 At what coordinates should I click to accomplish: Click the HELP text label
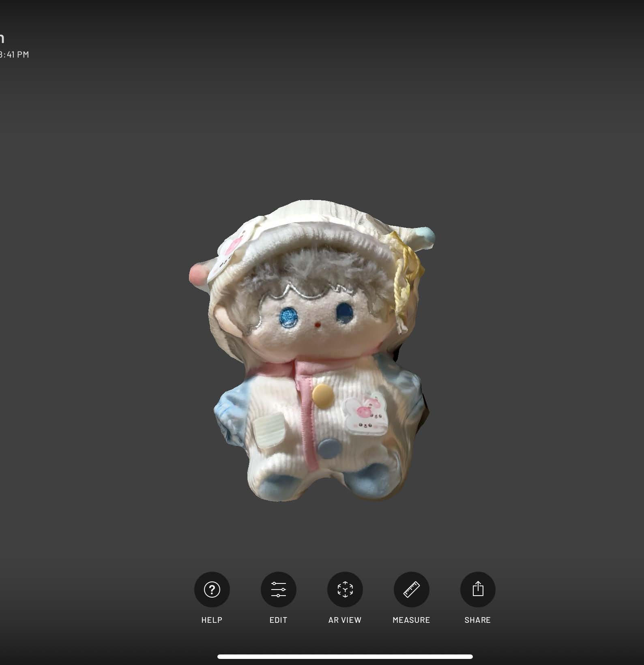click(x=212, y=620)
